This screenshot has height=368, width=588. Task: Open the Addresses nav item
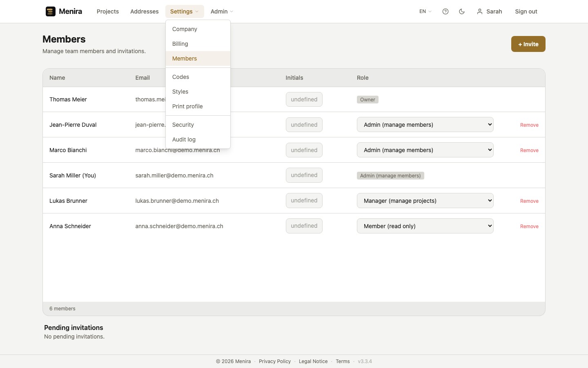[x=145, y=11]
